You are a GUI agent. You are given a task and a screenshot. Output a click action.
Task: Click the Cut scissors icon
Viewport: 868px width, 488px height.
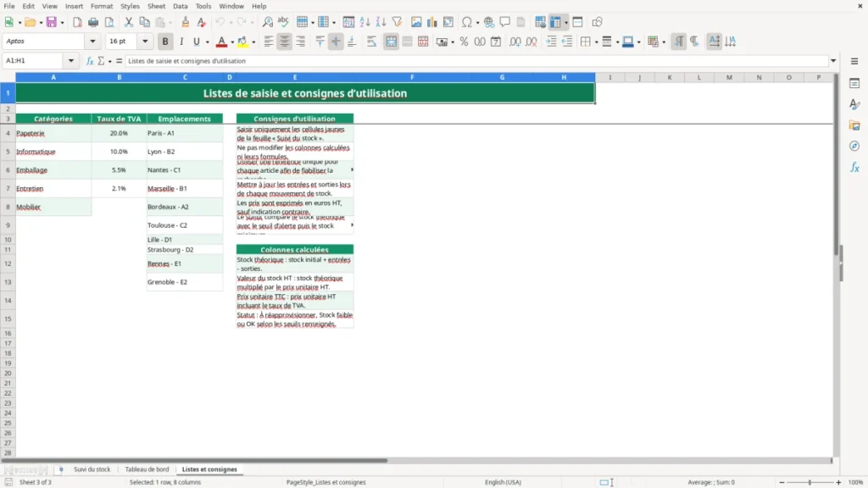pos(129,22)
